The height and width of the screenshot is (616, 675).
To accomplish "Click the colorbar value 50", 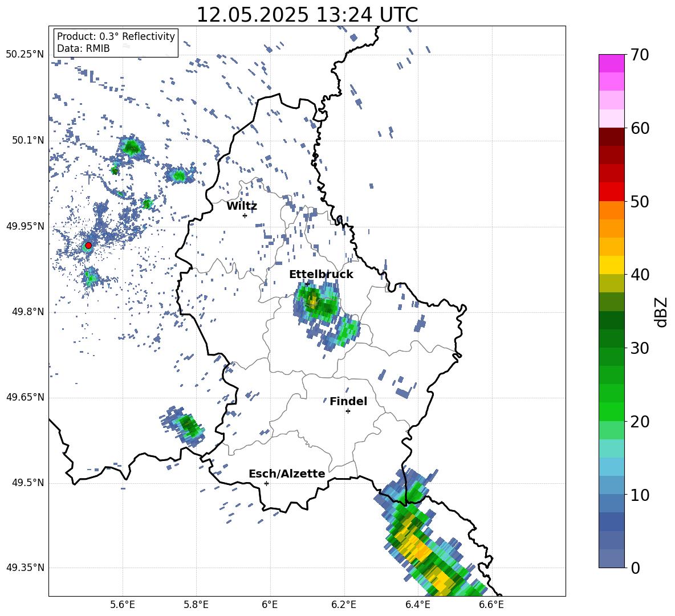I will click(640, 201).
